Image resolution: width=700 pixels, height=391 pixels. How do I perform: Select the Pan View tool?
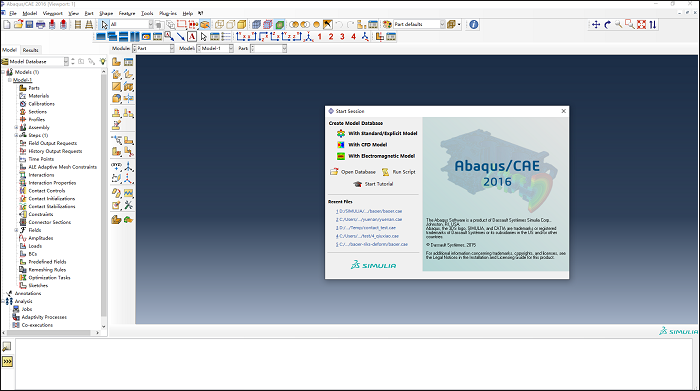596,25
